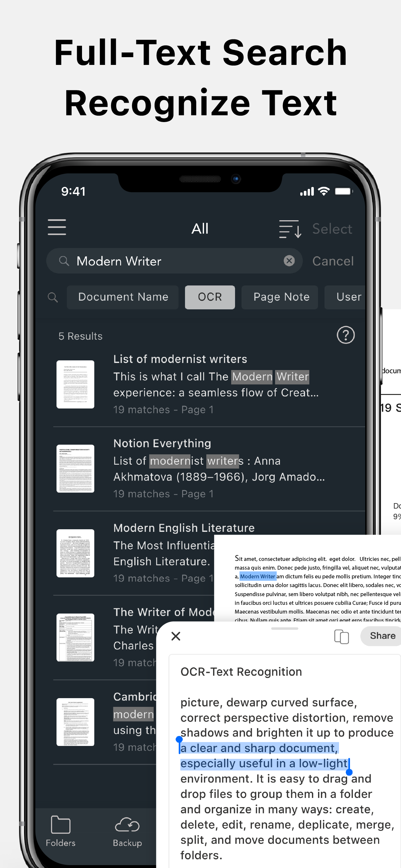The image size is (401, 868).
Task: Open 'Notion Everything' result title
Action: pos(162,443)
